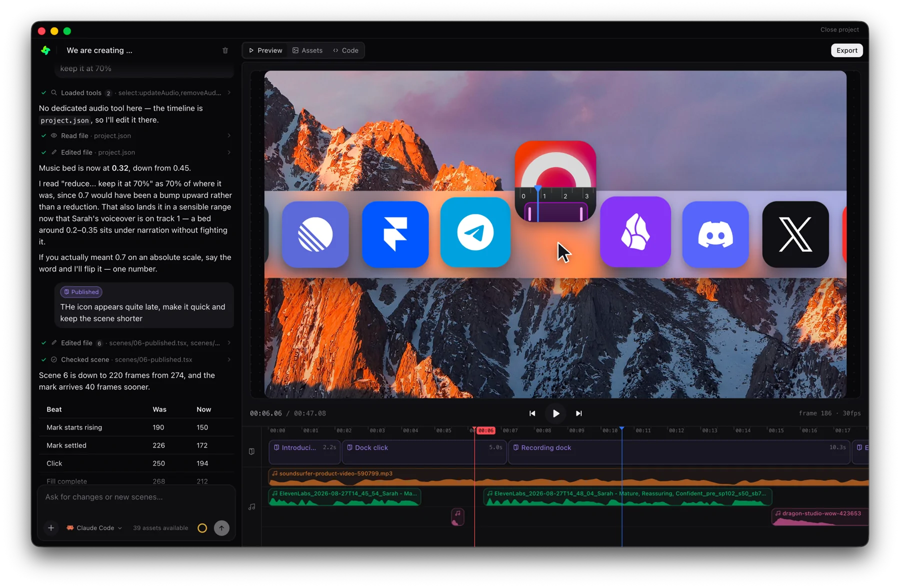Click the small pink sound effect clip
The height and width of the screenshot is (588, 900).
click(x=457, y=517)
